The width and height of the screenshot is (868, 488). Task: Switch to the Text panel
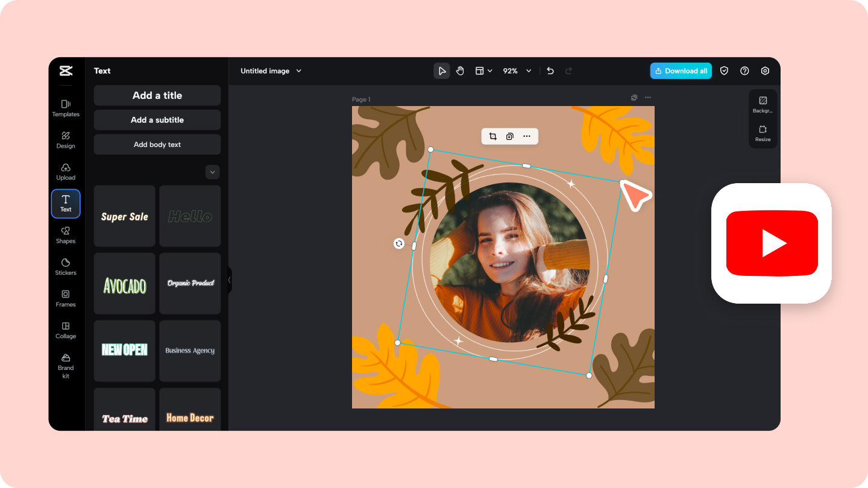[66, 204]
